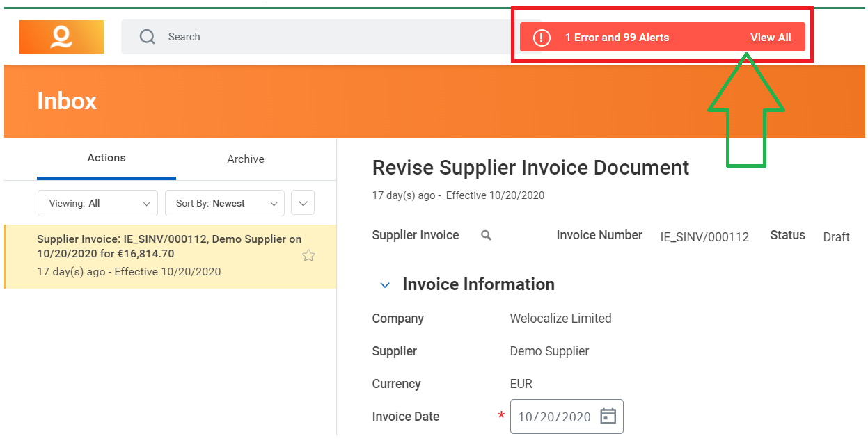Switch to the Archive tab
The width and height of the screenshot is (868, 443).
point(245,159)
